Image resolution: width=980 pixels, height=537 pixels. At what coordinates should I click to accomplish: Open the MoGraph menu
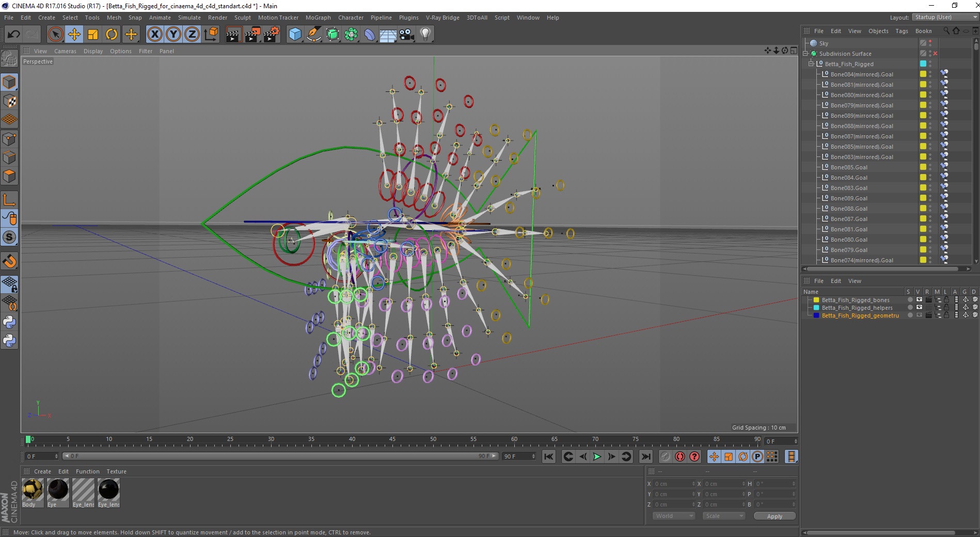[x=318, y=18]
